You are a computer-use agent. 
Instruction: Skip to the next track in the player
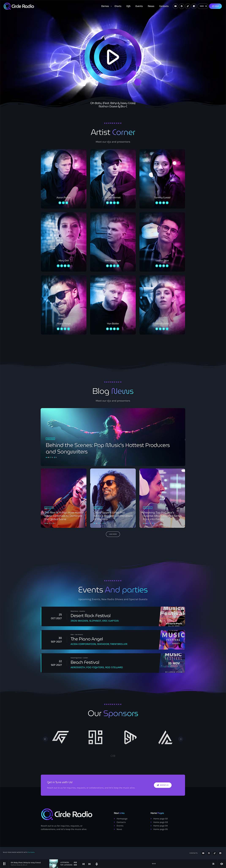click(x=89, y=864)
